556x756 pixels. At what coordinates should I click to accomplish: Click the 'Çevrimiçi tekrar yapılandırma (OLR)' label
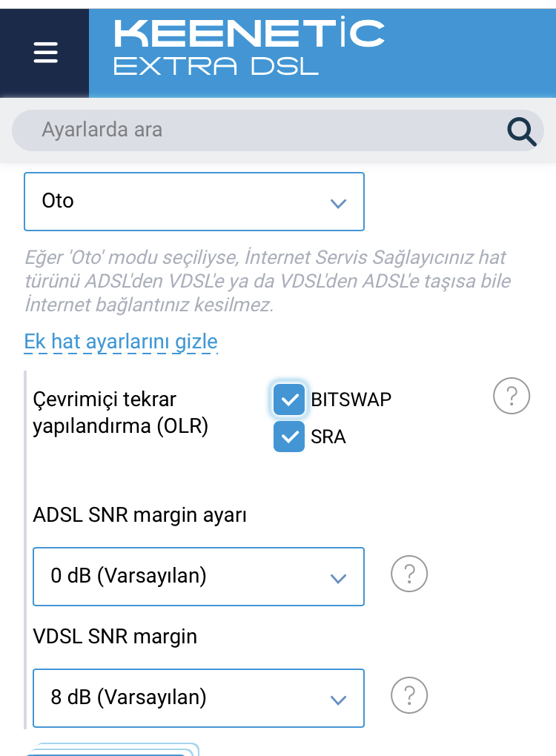pyautogui.click(x=121, y=413)
